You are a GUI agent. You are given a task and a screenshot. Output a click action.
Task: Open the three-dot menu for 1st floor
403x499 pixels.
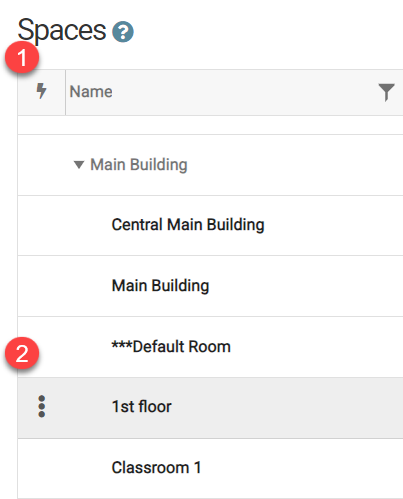pyautogui.click(x=42, y=406)
